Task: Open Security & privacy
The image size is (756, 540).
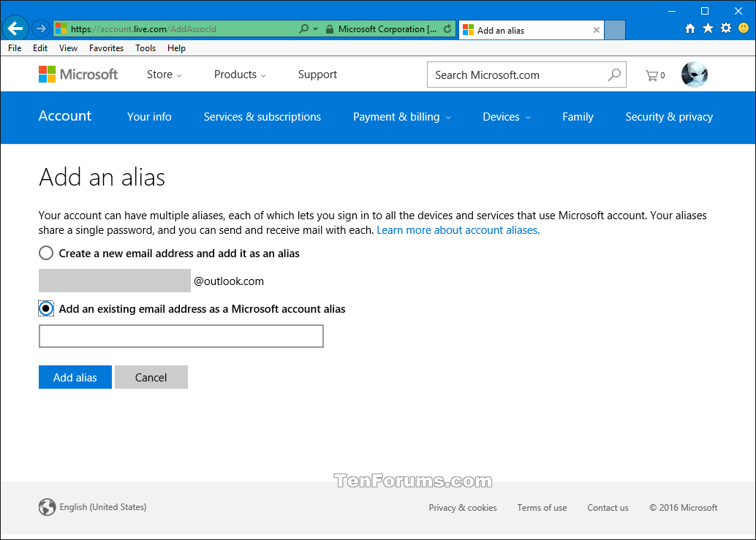Action: (x=669, y=117)
